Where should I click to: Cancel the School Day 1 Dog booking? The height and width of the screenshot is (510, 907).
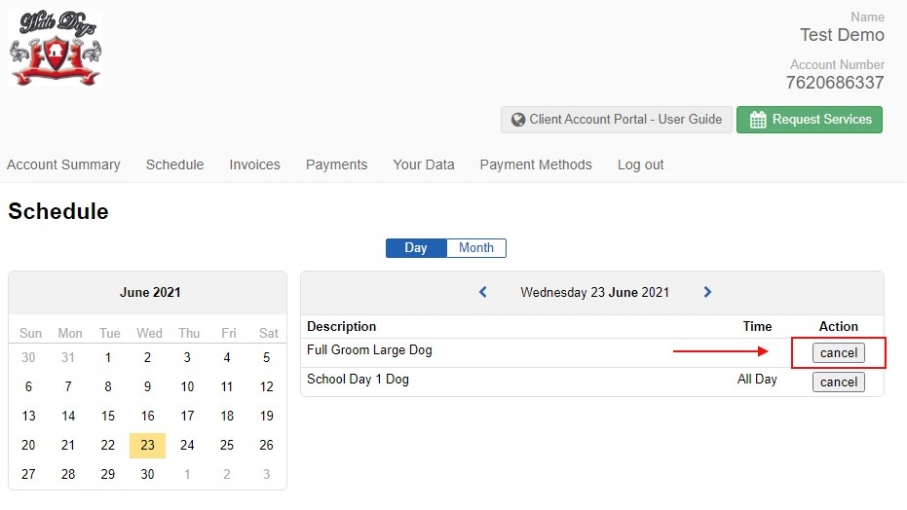838,382
